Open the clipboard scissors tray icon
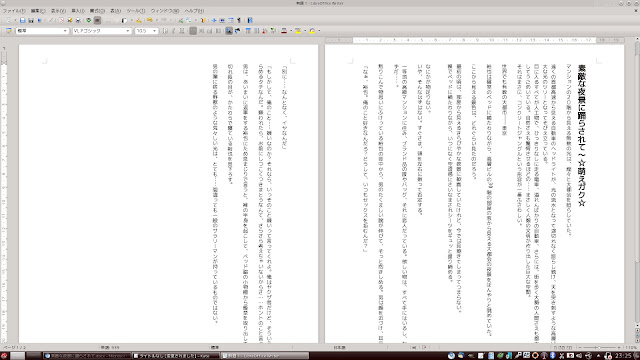 (x=562, y=356)
